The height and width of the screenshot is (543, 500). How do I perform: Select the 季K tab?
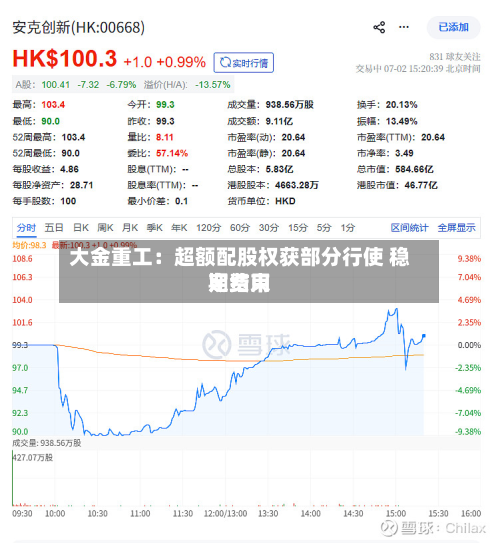[x=154, y=228]
